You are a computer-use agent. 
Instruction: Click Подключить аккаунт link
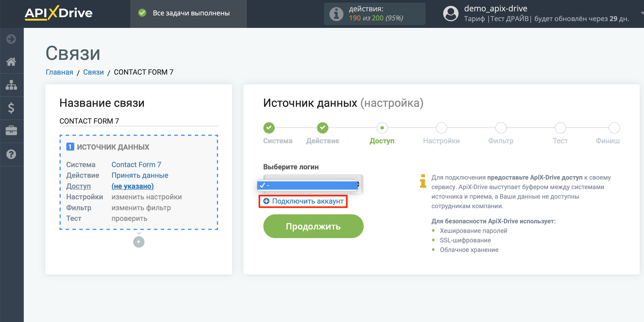[x=303, y=201]
